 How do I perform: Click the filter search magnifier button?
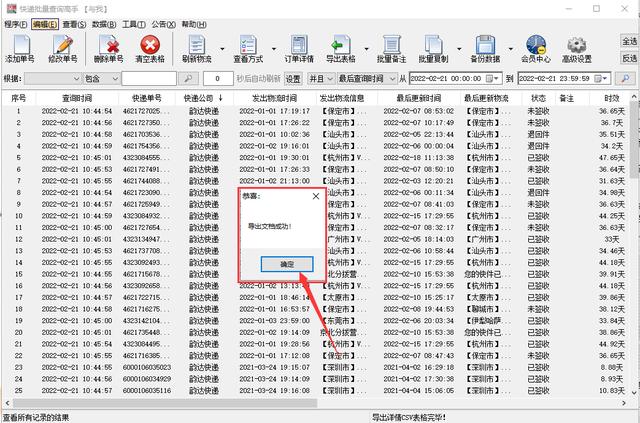tap(188, 78)
